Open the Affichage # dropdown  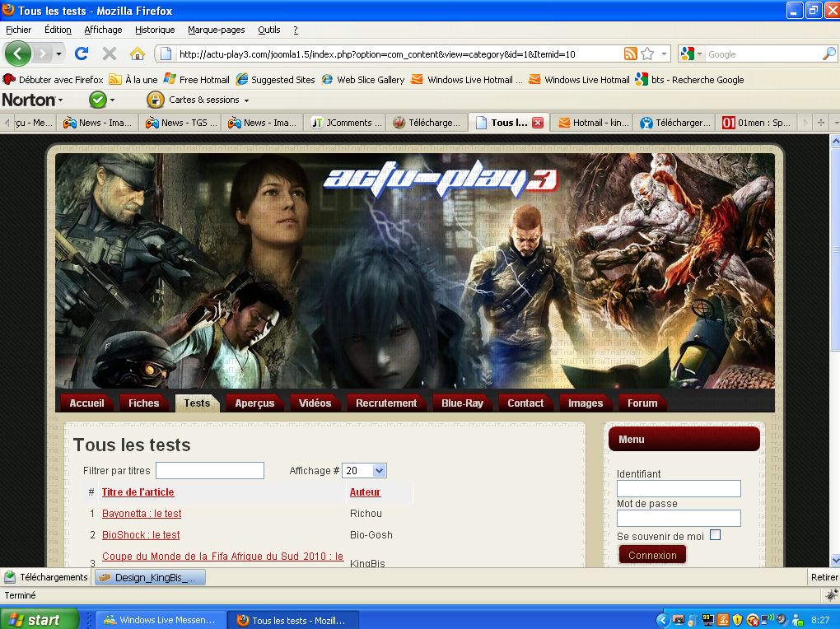point(364,470)
